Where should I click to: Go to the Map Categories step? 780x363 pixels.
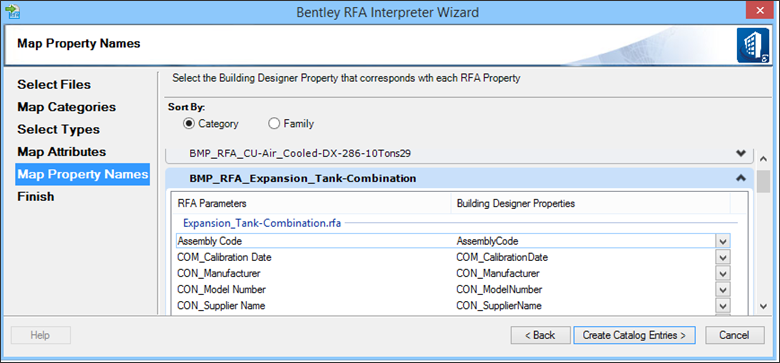[x=67, y=107]
